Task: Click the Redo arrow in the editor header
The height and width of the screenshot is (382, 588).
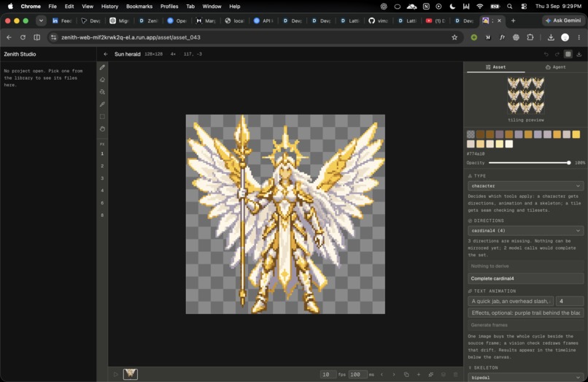Action: click(557, 55)
